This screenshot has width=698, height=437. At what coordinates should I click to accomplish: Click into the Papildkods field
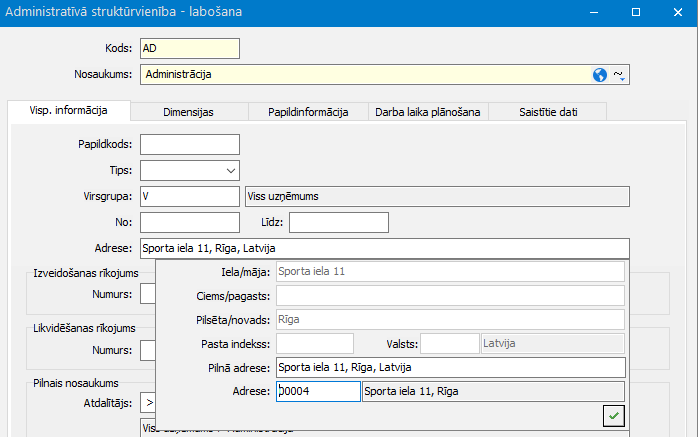click(190, 145)
